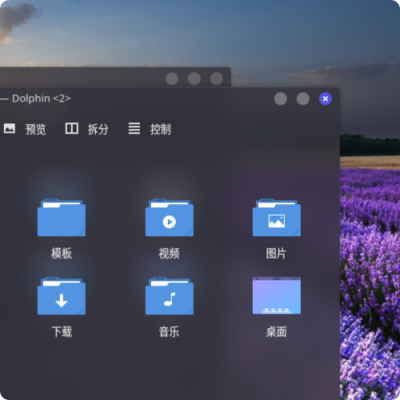Maximize the background window behind Dolphin
This screenshot has width=400, height=400.
194,79
